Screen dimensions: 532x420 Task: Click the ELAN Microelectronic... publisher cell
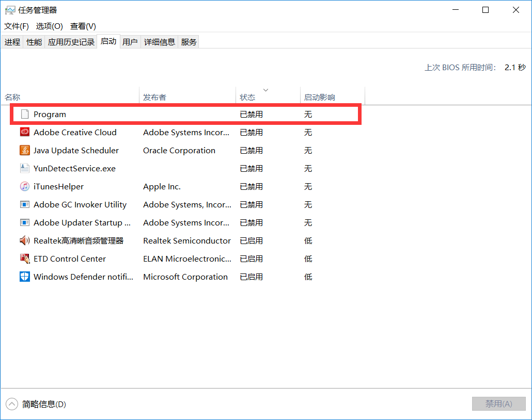tap(187, 259)
